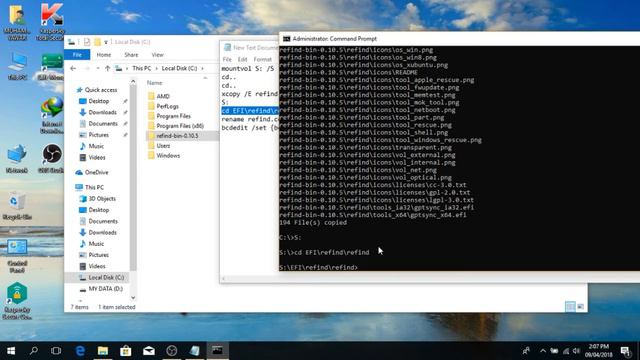
Task: Select the refind-bin-0.10.5 folder
Action: click(x=177, y=136)
